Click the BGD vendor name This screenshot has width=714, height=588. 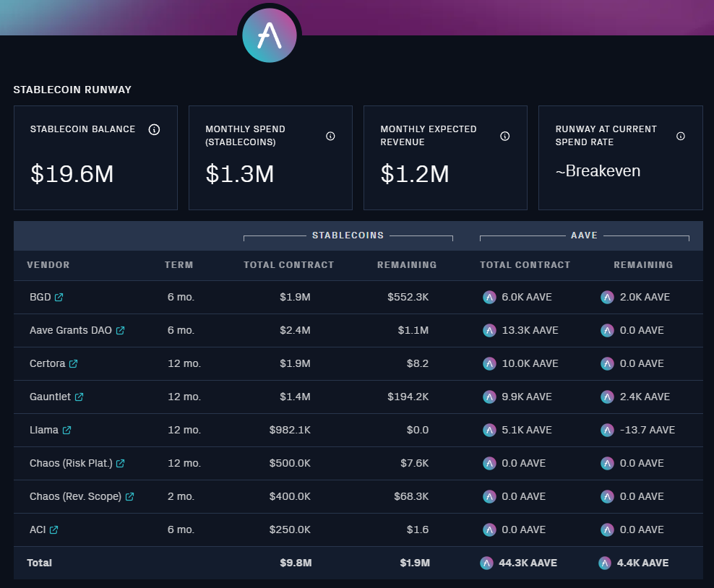[x=40, y=297]
